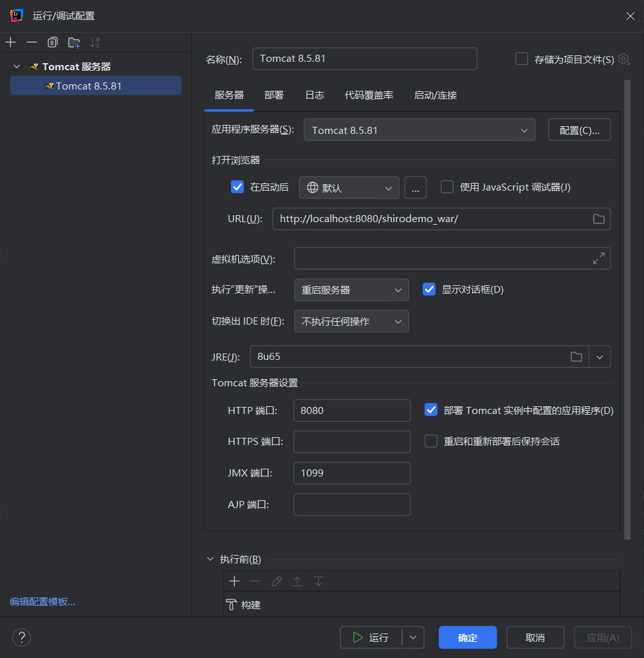644x658 pixels.
Task: Switch to the 部署 tab
Action: (273, 95)
